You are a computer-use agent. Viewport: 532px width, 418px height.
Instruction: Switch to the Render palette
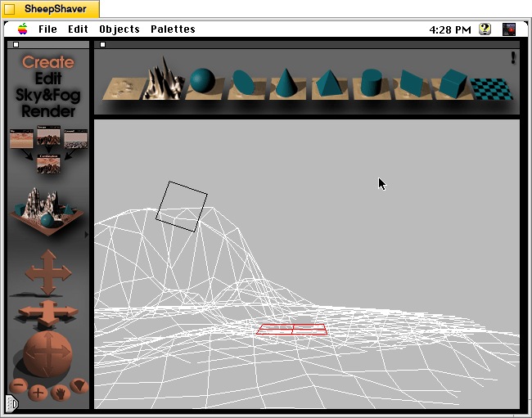point(48,111)
